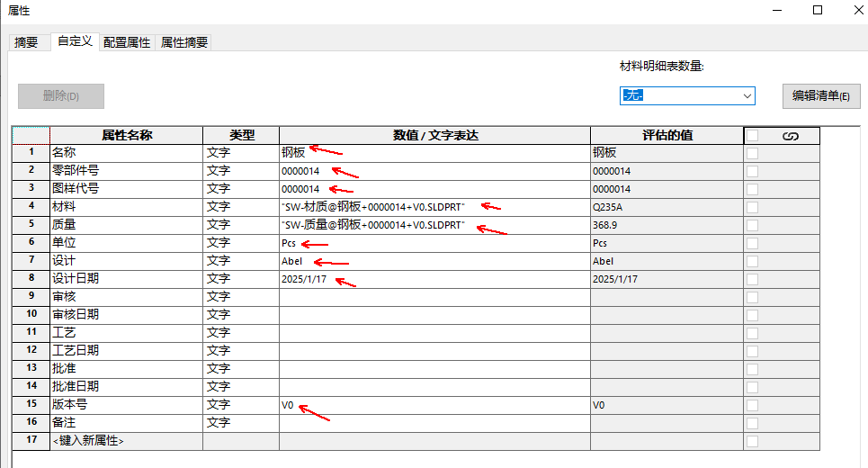Select row header number 16

pos(31,423)
